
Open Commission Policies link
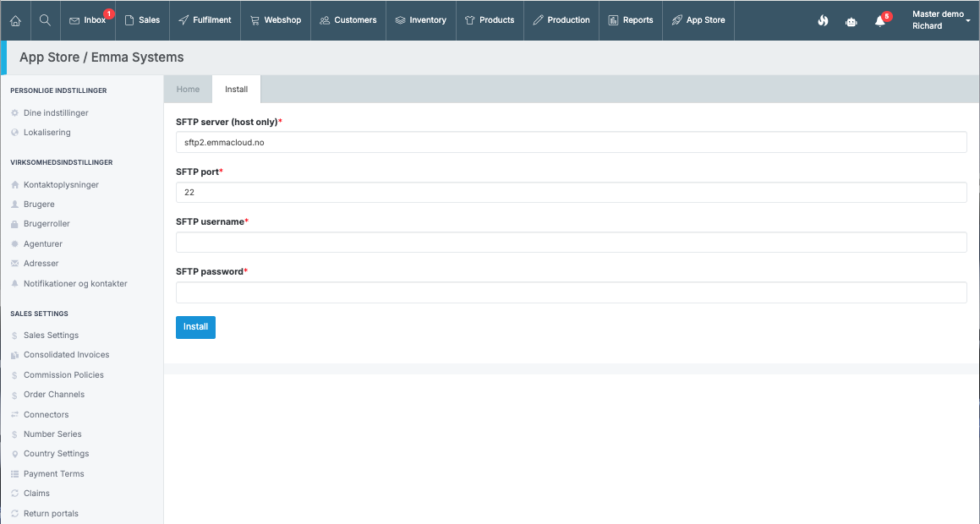click(x=63, y=375)
